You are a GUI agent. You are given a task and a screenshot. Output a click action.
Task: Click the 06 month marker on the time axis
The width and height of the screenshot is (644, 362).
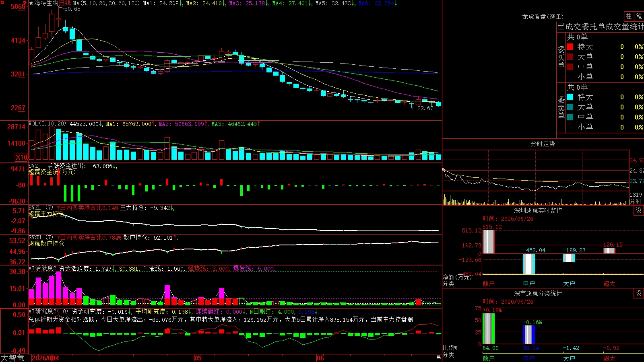320,358
